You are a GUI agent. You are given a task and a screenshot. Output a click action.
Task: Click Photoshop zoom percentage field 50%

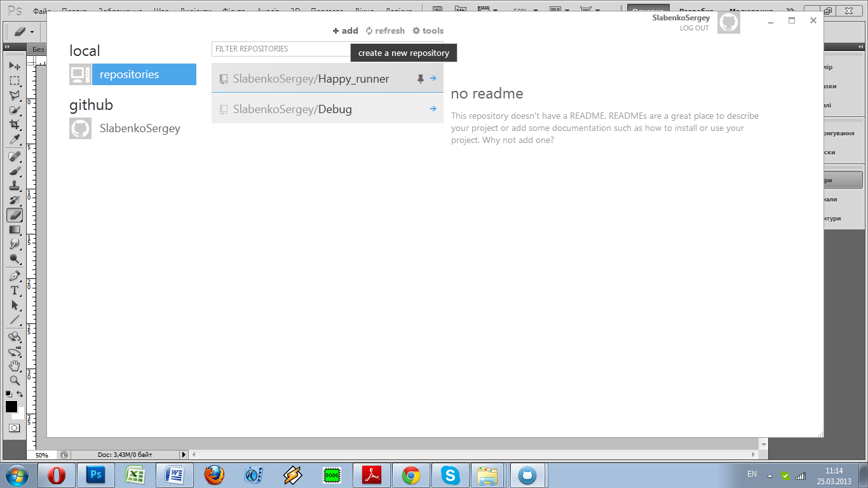[41, 455]
